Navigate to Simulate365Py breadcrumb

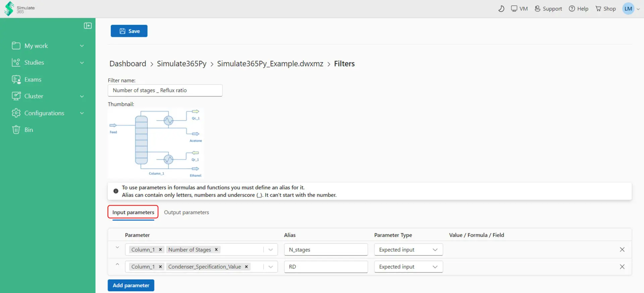(x=181, y=64)
